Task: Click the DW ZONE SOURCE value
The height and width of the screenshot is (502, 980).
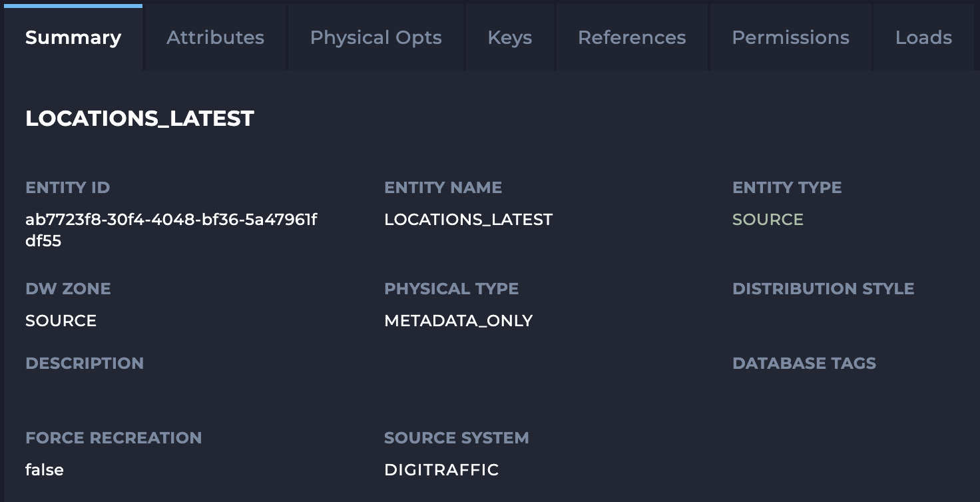Action: [61, 320]
